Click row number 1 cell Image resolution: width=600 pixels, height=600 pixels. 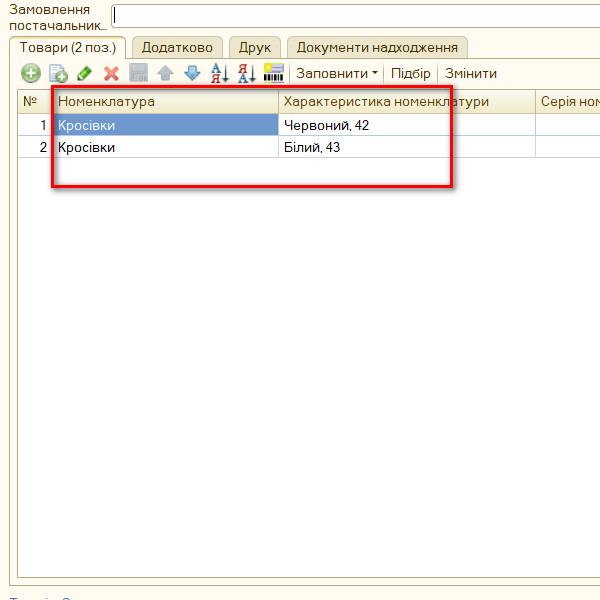35,125
